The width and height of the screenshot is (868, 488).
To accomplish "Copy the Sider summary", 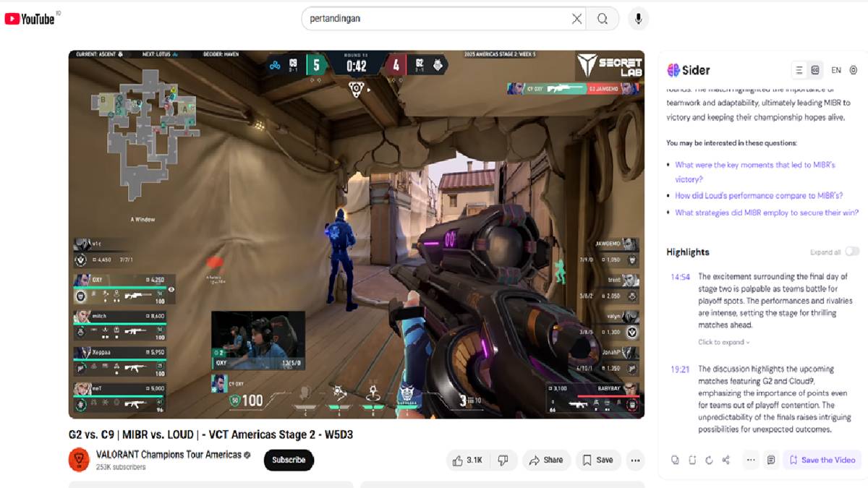I will click(675, 460).
